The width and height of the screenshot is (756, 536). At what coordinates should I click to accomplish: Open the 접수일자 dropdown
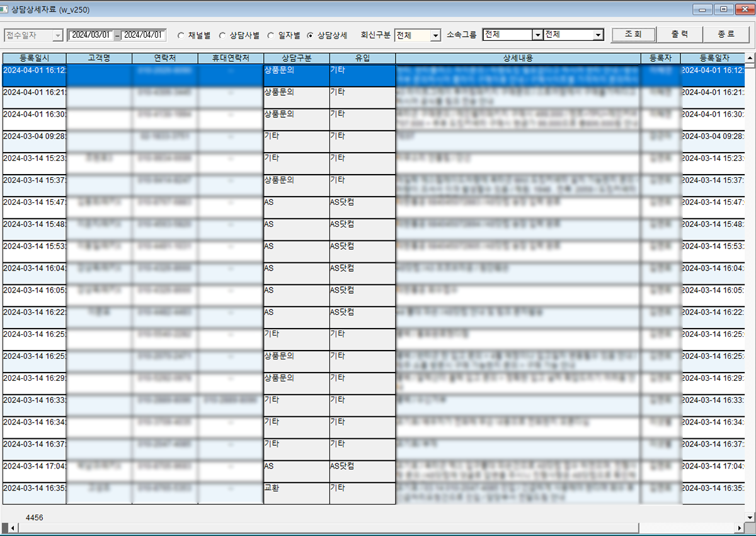click(58, 36)
